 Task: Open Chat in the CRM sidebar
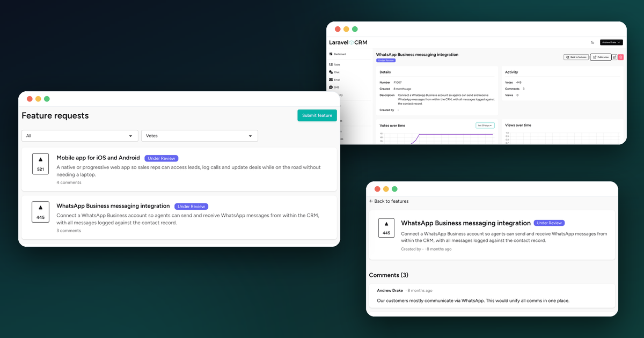pyautogui.click(x=334, y=72)
